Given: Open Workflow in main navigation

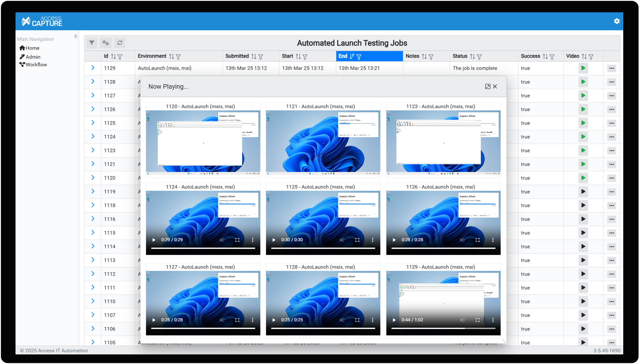Looking at the screenshot, I should [36, 64].
